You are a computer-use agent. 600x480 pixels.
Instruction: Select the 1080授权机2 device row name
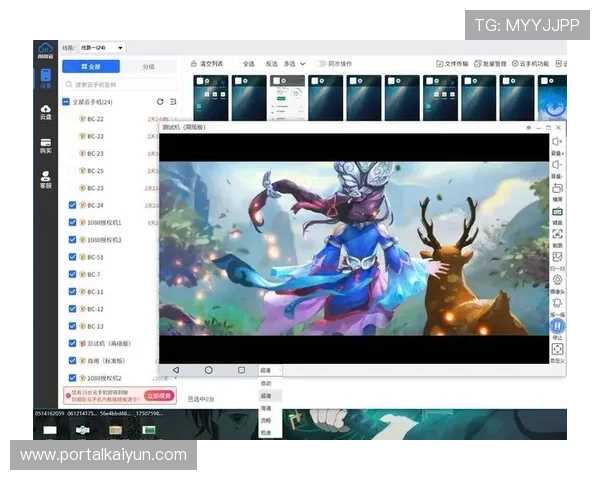pyautogui.click(x=104, y=378)
